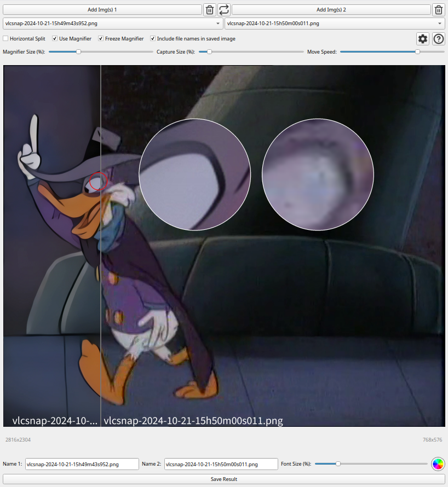Screen dimensions: 448x487
Task: Click the Move Speed slider handle
Action: coord(417,52)
